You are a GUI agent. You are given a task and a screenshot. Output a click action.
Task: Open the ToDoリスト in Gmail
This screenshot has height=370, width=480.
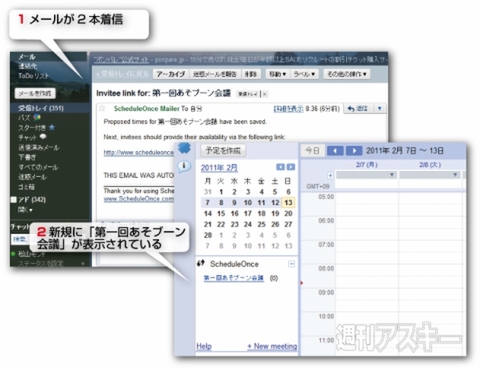point(33,76)
